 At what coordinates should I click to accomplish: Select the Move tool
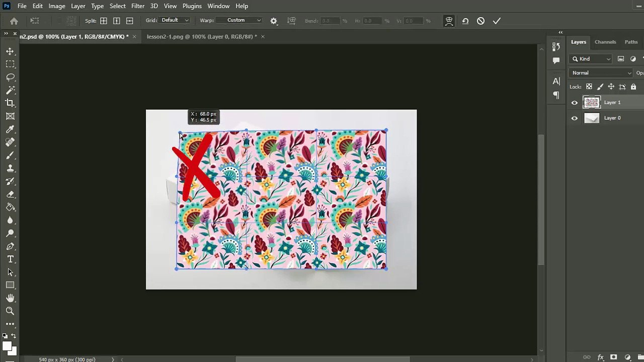pyautogui.click(x=10, y=51)
